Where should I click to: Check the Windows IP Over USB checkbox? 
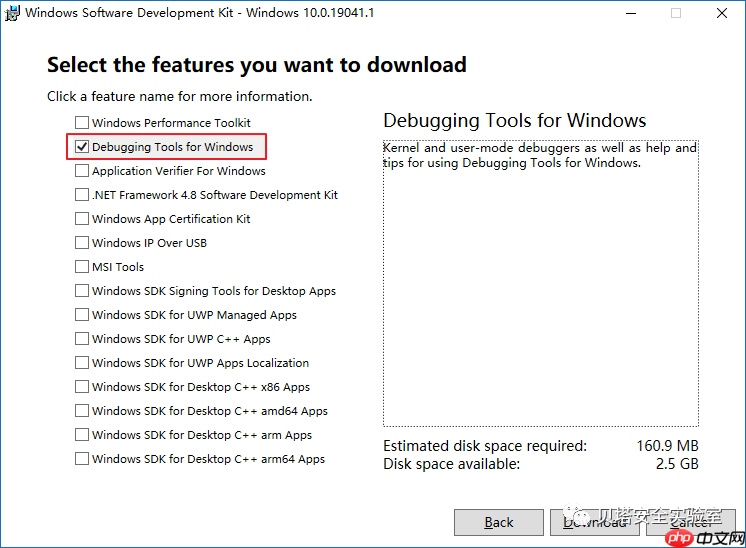(82, 243)
